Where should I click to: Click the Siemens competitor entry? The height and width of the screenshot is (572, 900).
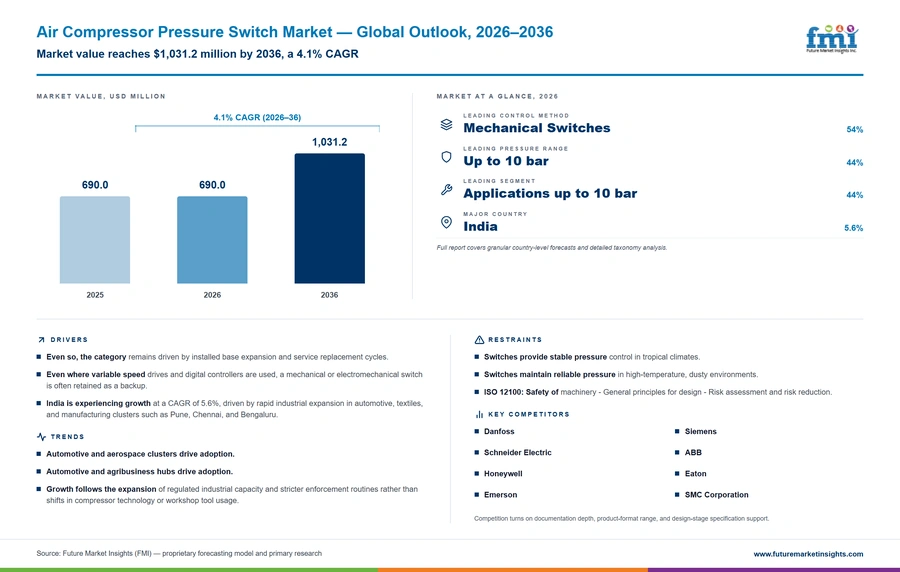700,431
